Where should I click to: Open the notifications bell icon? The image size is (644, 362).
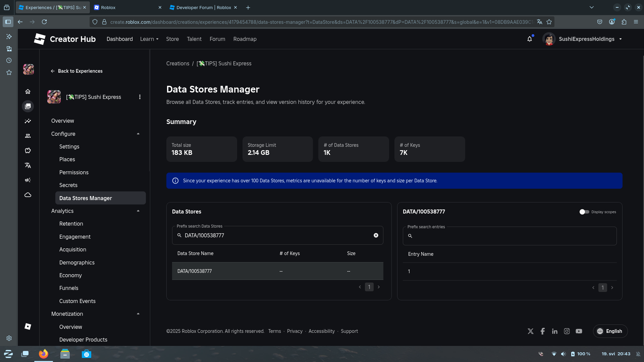click(x=529, y=39)
